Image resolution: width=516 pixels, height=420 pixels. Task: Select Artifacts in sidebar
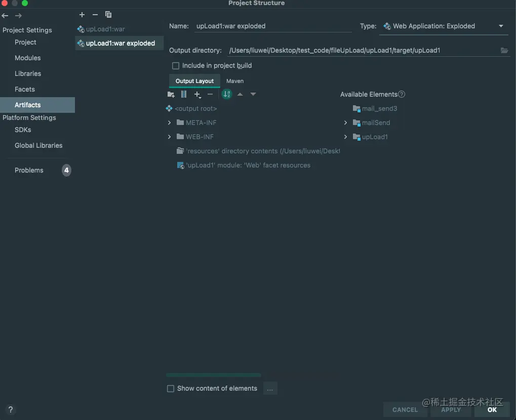[37, 105]
